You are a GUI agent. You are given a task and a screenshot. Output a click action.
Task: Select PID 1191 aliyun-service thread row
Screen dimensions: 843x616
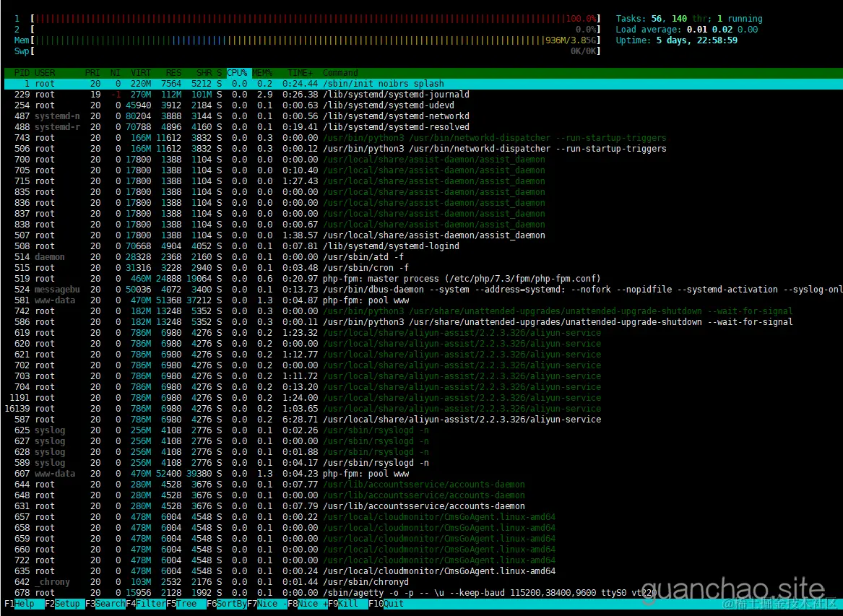(x=423, y=398)
